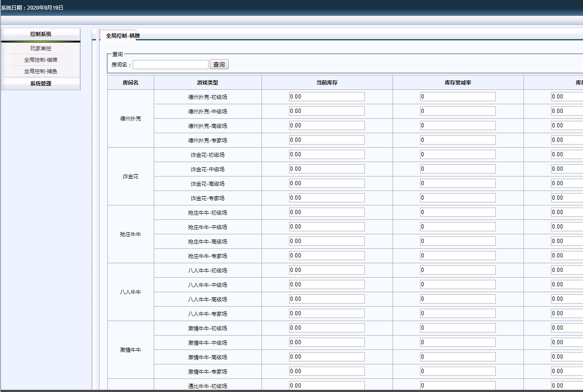Click the 游戏类型 column header
The width and height of the screenshot is (583, 392).
(x=208, y=83)
